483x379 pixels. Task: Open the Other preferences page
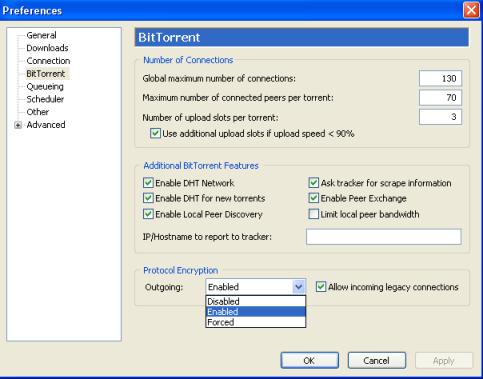coord(38,112)
